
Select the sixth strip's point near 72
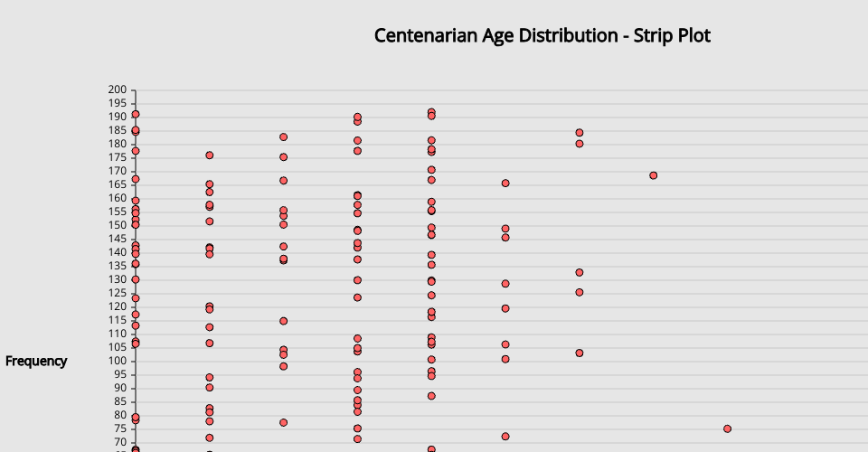coord(505,437)
